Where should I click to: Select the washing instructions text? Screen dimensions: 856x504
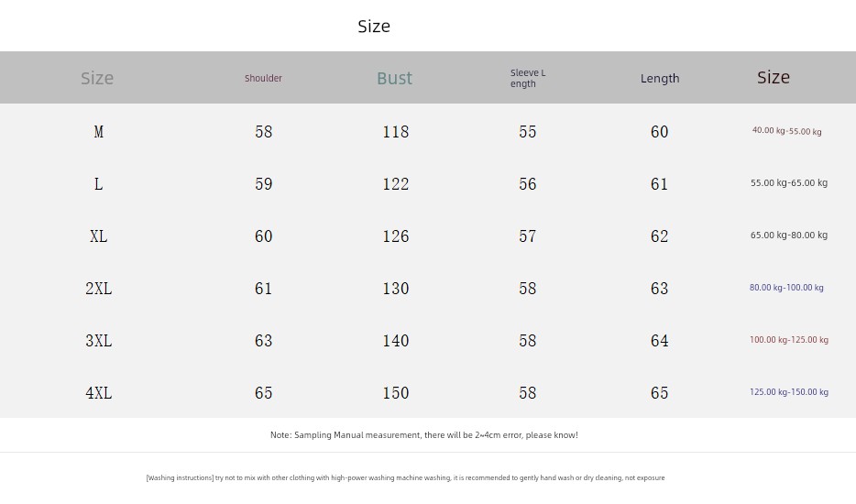click(x=405, y=478)
